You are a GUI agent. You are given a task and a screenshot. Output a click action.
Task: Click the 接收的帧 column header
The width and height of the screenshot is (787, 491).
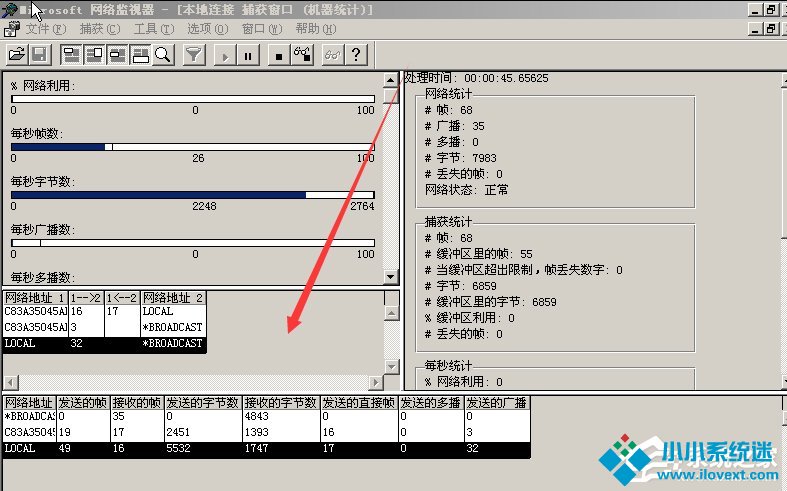[x=137, y=402]
